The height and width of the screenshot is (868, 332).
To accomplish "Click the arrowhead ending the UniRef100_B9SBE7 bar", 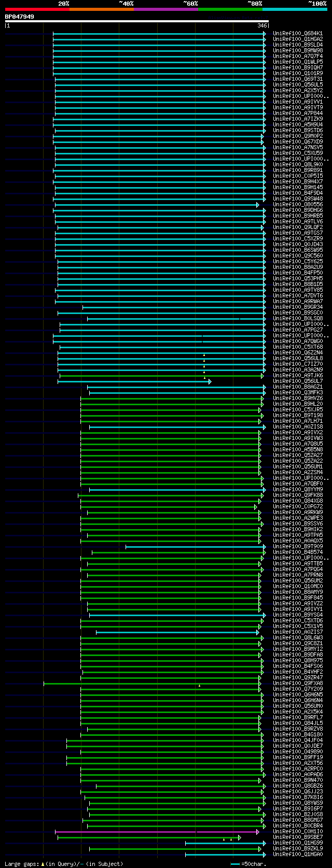I will tap(239, 837).
